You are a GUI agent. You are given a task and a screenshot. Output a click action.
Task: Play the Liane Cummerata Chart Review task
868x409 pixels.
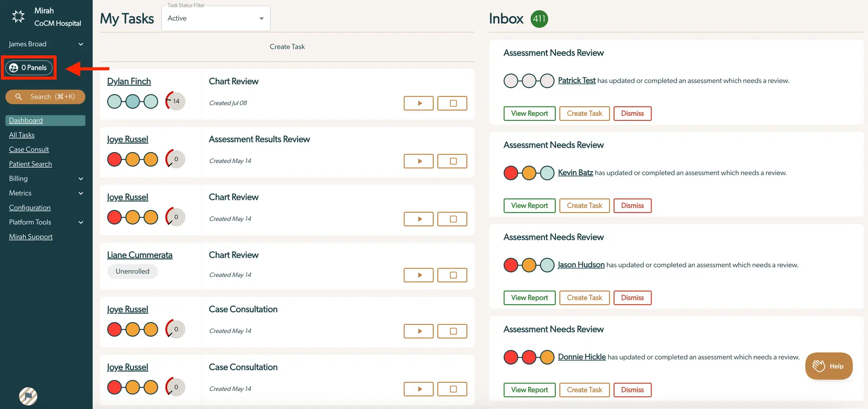418,275
